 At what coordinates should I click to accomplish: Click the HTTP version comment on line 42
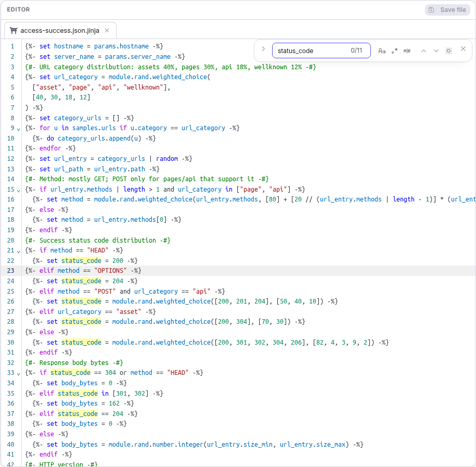(61, 464)
